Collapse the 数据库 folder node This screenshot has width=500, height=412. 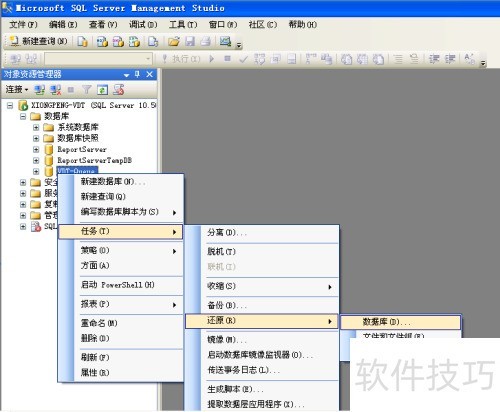[x=23, y=116]
